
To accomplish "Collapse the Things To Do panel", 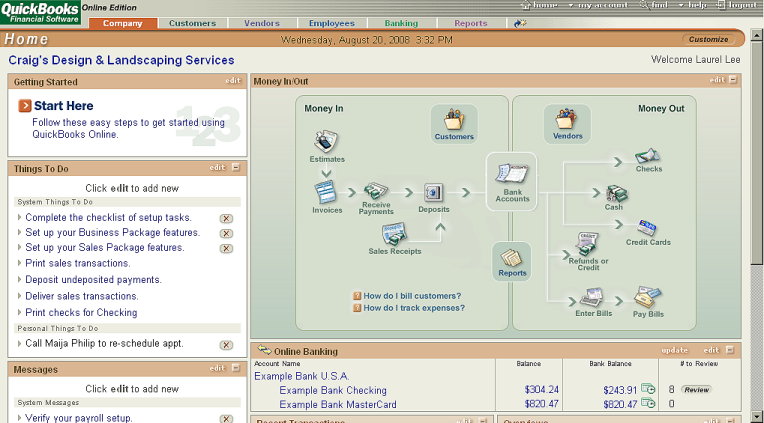I will click(236, 167).
